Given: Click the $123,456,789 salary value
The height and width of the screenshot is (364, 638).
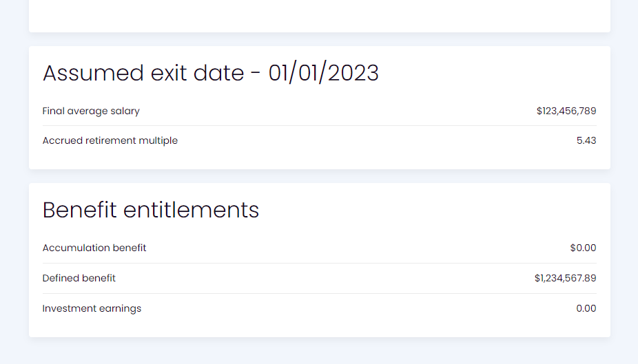Looking at the screenshot, I should pos(566,111).
